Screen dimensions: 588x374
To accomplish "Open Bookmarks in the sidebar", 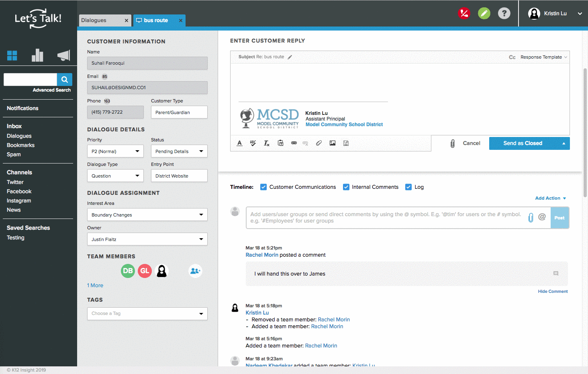I will pyautogui.click(x=20, y=145).
